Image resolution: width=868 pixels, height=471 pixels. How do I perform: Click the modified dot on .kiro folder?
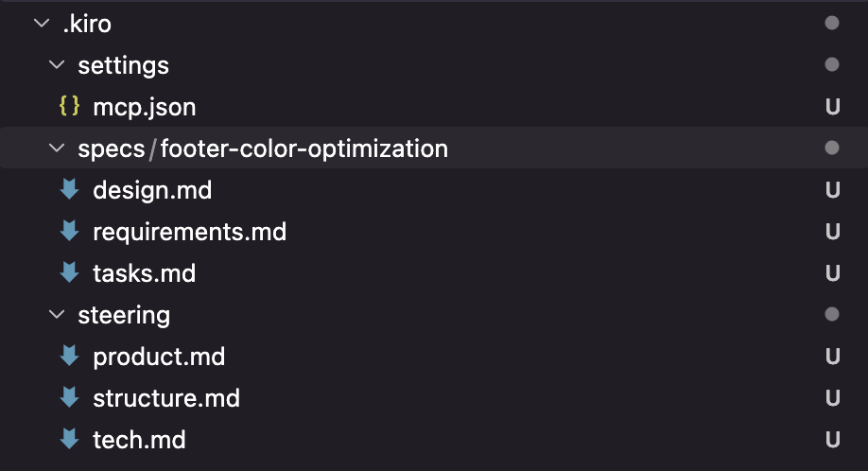(x=832, y=23)
